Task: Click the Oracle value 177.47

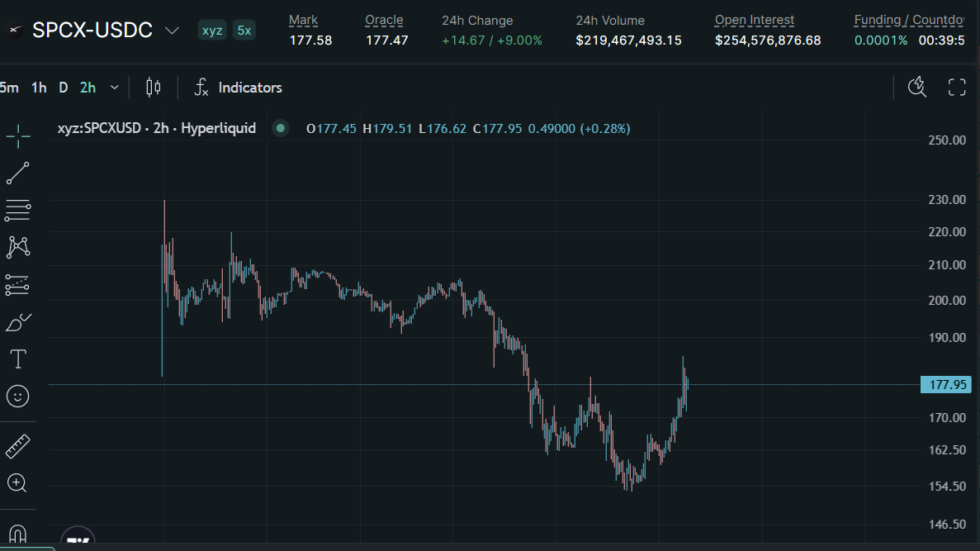Action: coord(387,40)
